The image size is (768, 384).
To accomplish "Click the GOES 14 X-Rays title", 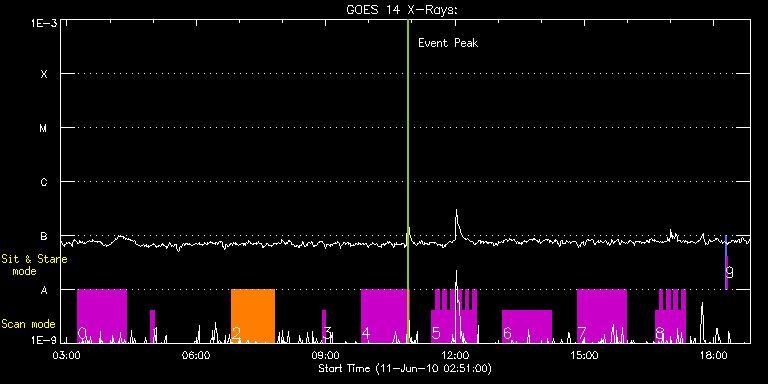I will click(402, 10).
